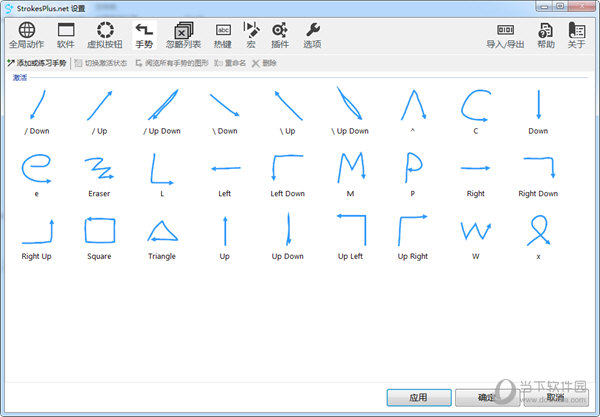
Task: Open the 关于 about icon
Action: click(x=576, y=35)
